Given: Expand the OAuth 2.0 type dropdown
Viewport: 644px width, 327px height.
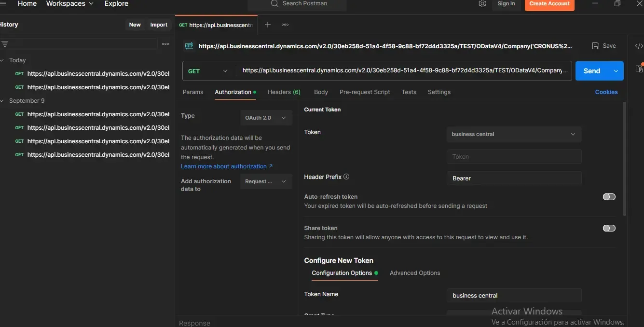Looking at the screenshot, I should (266, 118).
